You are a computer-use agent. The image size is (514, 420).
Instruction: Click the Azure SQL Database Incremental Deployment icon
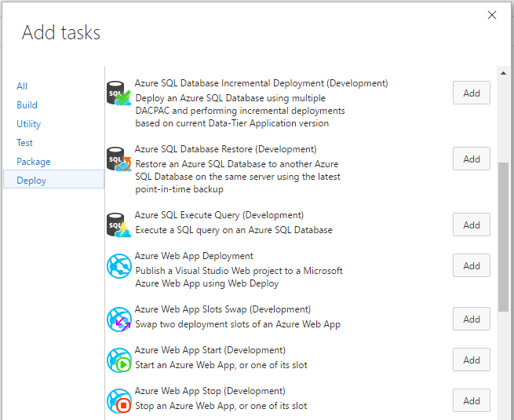pos(119,93)
